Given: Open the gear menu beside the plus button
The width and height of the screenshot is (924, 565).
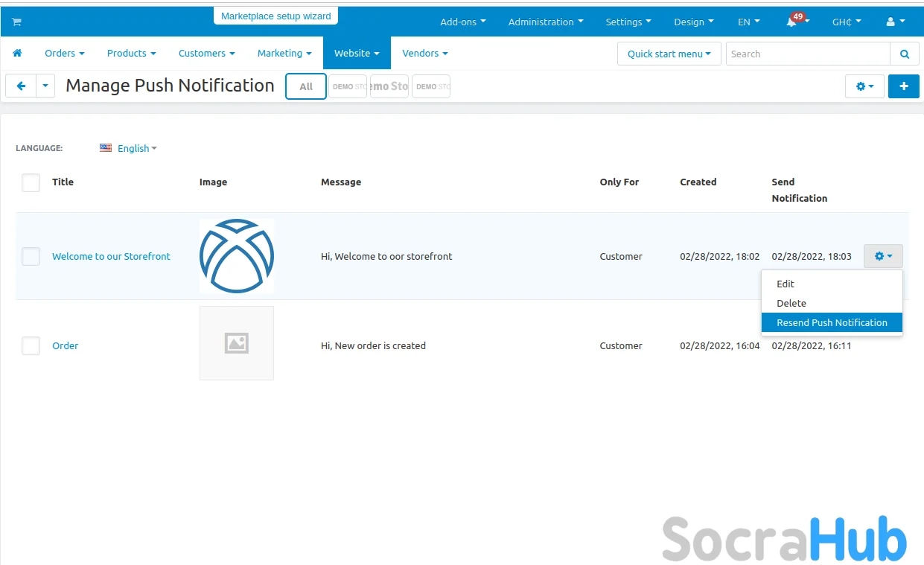Looking at the screenshot, I should (x=864, y=86).
